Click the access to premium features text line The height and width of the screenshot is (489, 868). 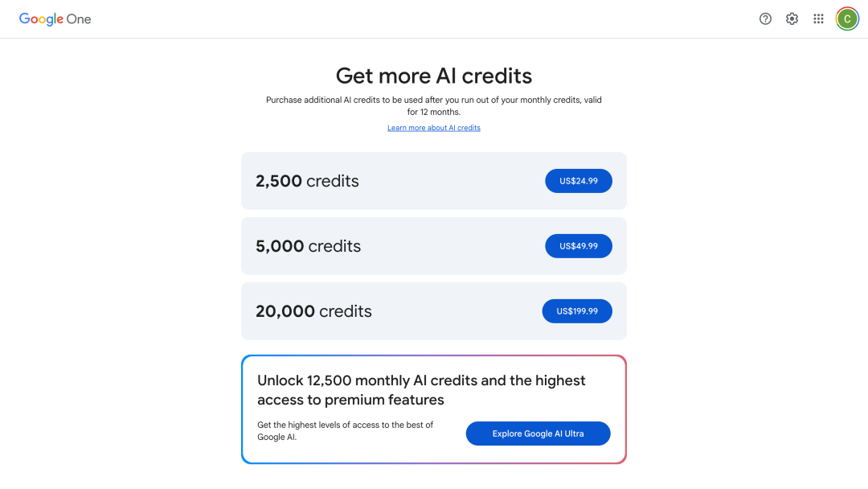[x=350, y=400]
